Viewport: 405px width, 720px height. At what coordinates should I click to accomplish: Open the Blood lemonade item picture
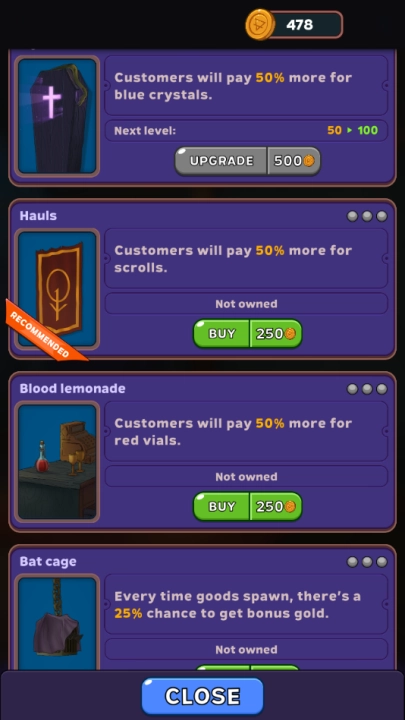pos(57,461)
